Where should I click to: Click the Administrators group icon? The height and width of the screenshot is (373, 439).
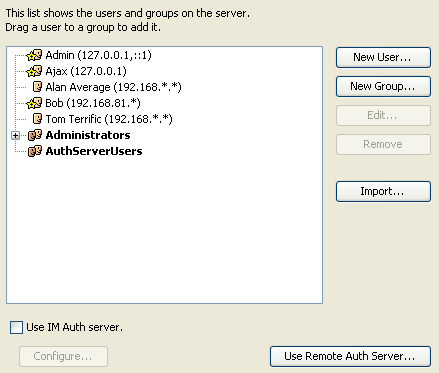pyautogui.click(x=35, y=135)
